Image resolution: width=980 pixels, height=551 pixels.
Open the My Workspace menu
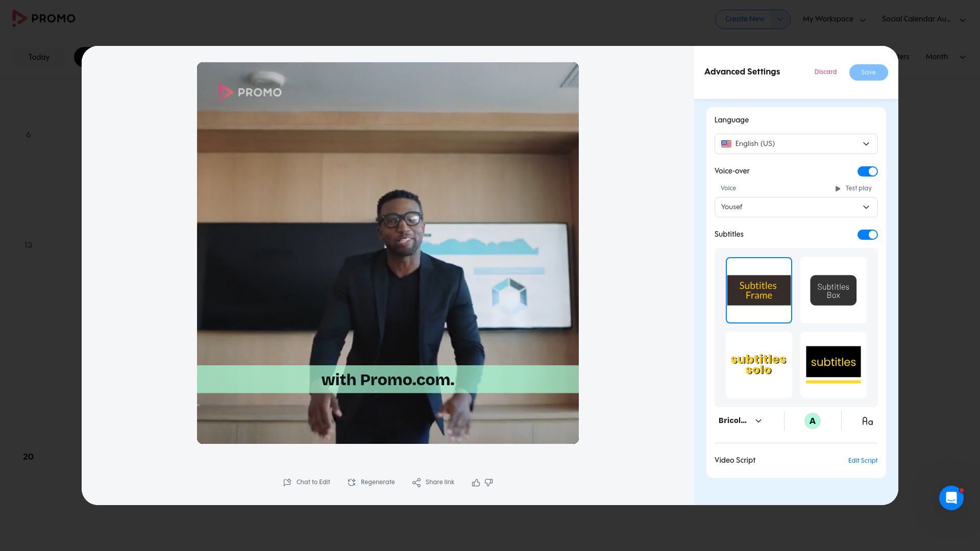coord(834,19)
